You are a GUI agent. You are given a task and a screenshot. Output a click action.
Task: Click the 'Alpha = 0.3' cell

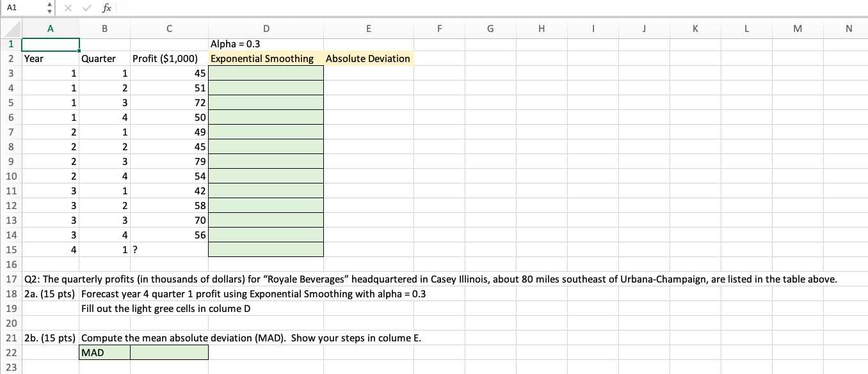tap(266, 44)
